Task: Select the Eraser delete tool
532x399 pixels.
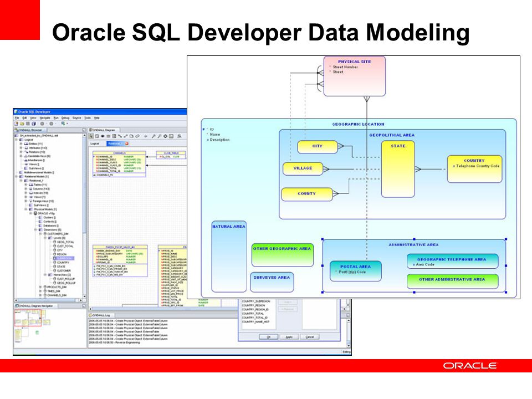Action: [x=137, y=136]
